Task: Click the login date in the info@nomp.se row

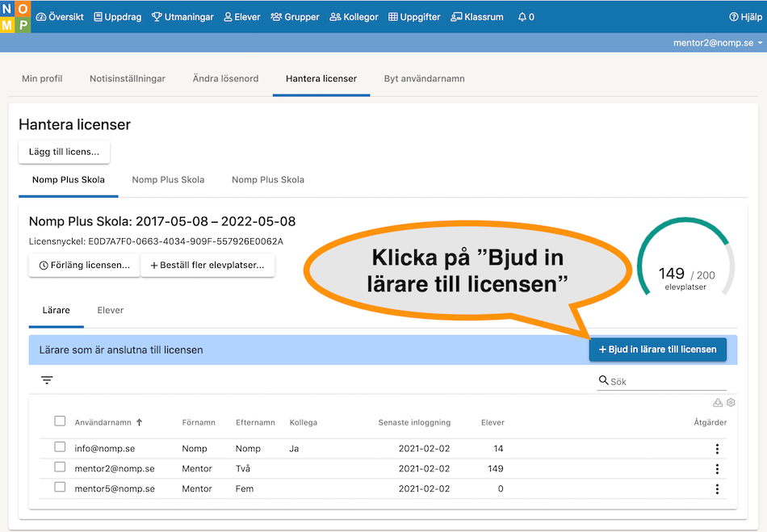Action: (x=424, y=449)
